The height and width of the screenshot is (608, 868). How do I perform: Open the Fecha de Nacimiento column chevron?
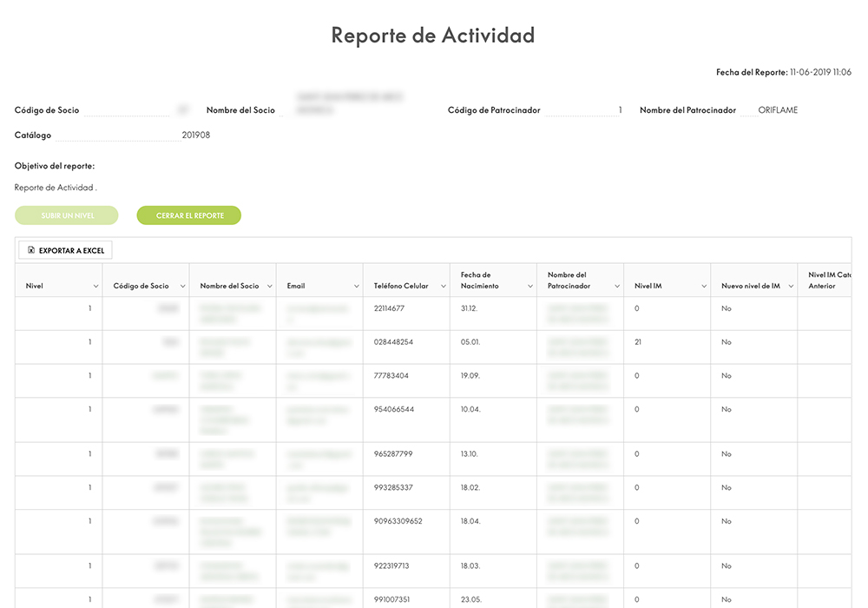pyautogui.click(x=529, y=287)
